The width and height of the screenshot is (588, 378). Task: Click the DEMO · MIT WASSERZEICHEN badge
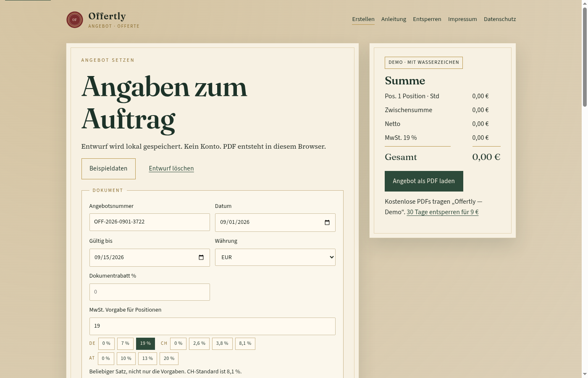pyautogui.click(x=424, y=63)
